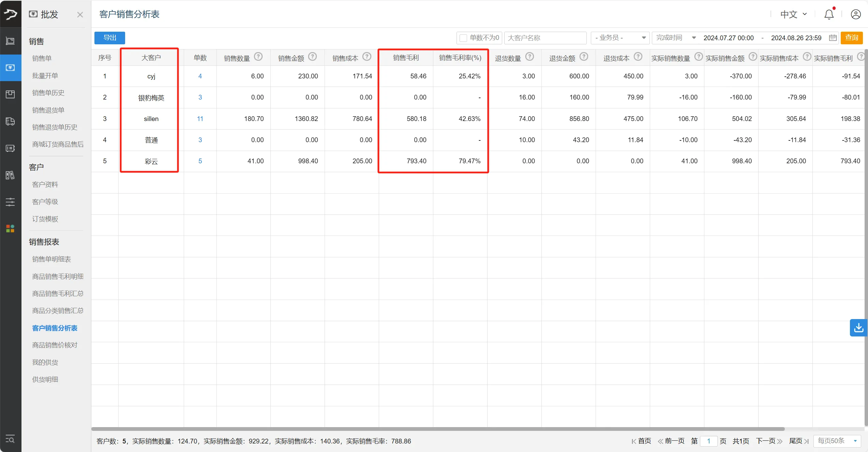
Task: Click the notification bell icon
Action: [828, 14]
